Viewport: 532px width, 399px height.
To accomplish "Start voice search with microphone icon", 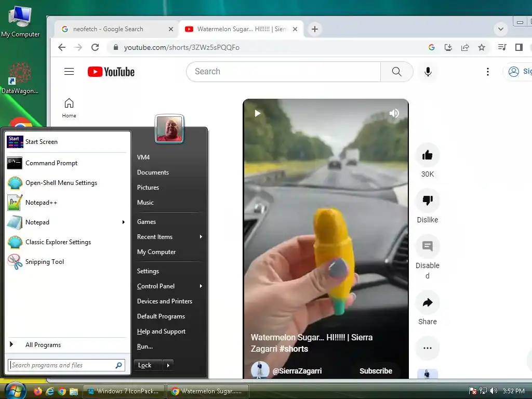I will [428, 72].
